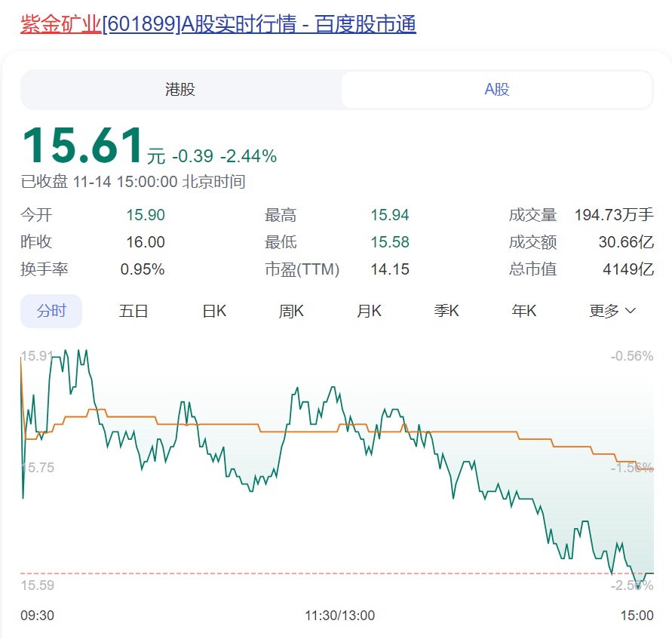Click the 15:00 time axis label
Image resolution: width=672 pixels, height=639 pixels.
[637, 615]
